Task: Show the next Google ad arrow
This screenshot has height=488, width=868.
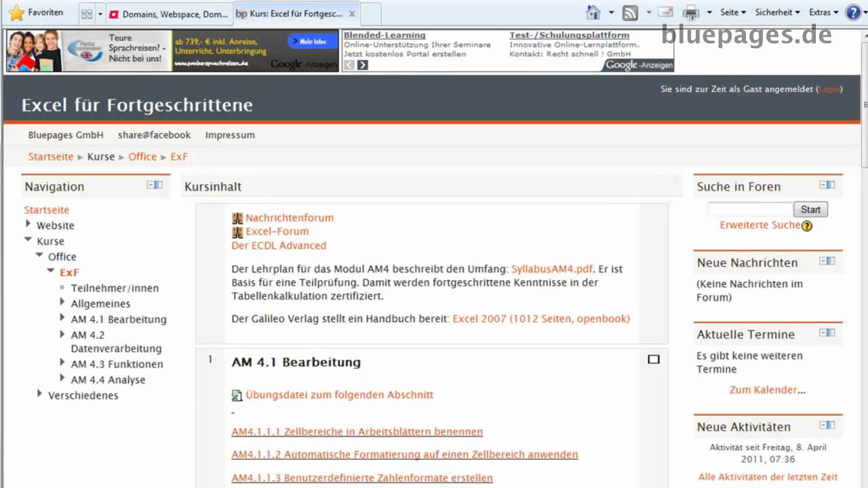Action: pyautogui.click(x=363, y=65)
